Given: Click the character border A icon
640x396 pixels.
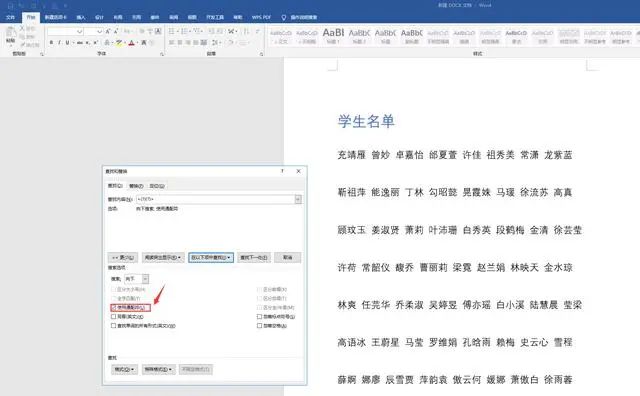Looking at the screenshot, I should [x=158, y=31].
